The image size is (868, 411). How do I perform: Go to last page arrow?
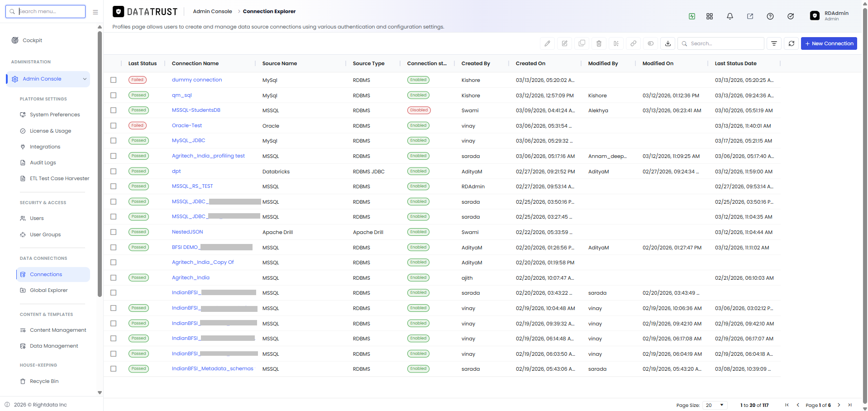(x=850, y=405)
